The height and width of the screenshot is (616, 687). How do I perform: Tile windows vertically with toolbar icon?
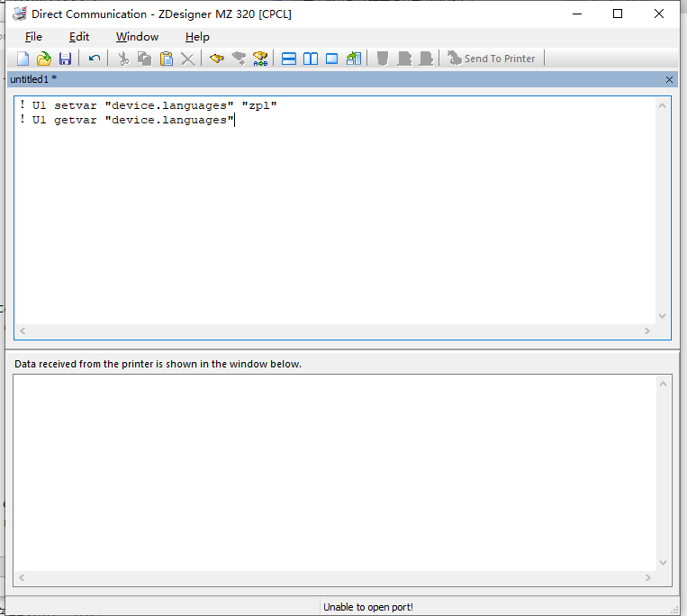point(311,59)
